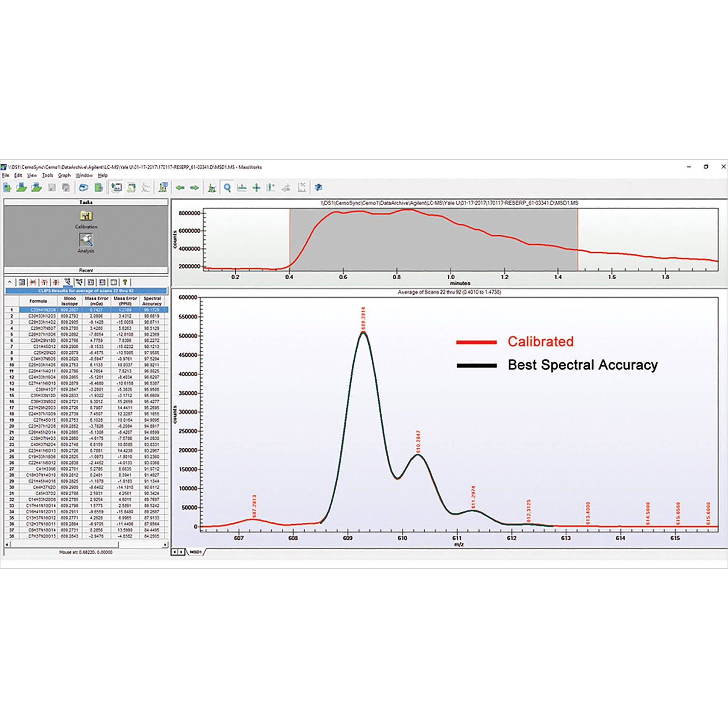Click the Formula column header

point(38,301)
